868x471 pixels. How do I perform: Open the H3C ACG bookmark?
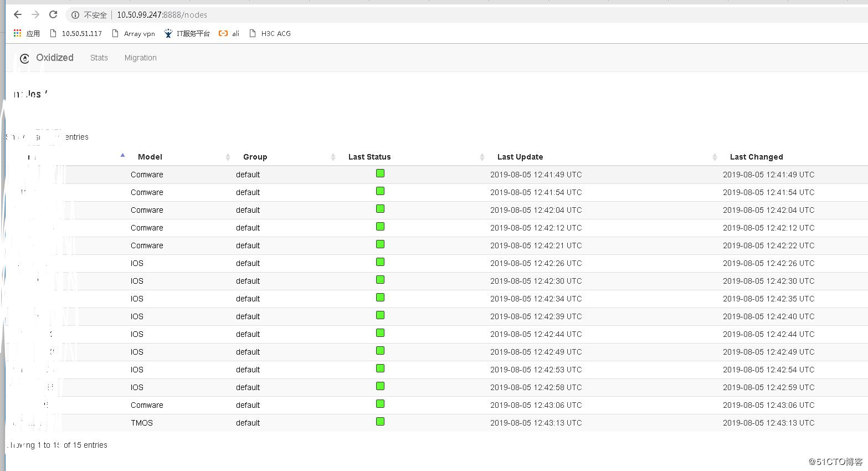pyautogui.click(x=270, y=33)
